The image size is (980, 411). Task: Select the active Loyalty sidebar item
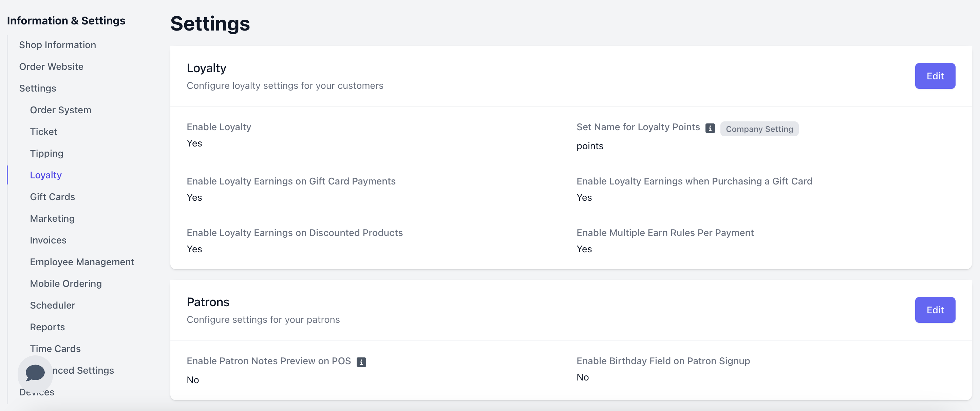pos(46,175)
